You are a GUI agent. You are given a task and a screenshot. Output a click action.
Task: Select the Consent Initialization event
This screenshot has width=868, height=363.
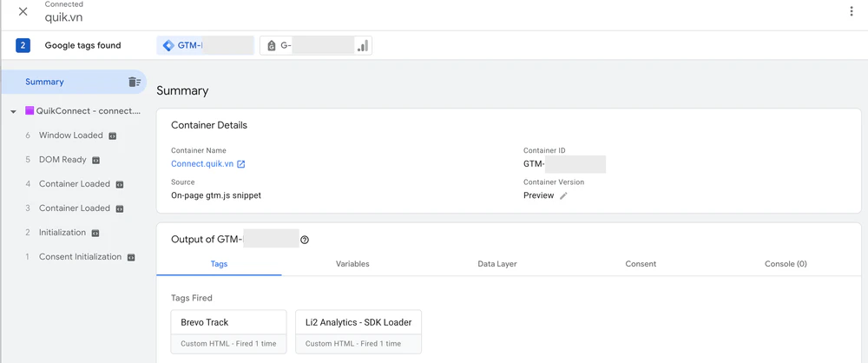[x=80, y=257]
